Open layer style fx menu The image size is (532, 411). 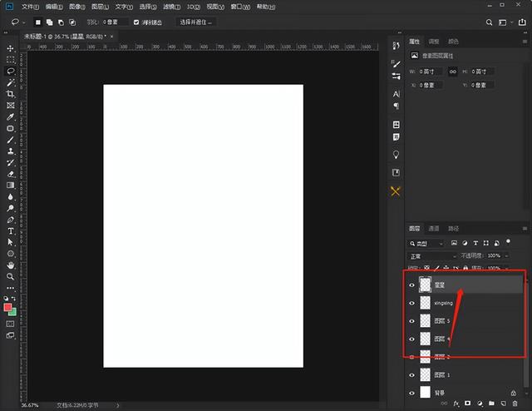pyautogui.click(x=456, y=404)
